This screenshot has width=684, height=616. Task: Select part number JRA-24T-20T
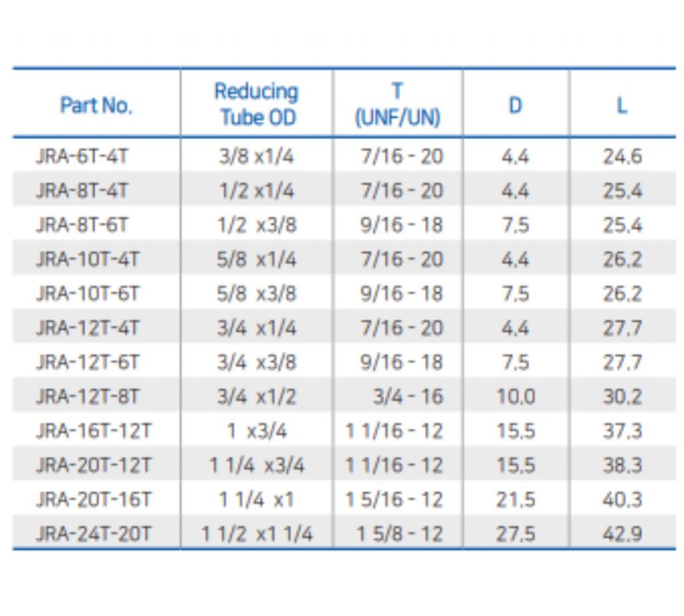tap(94, 534)
